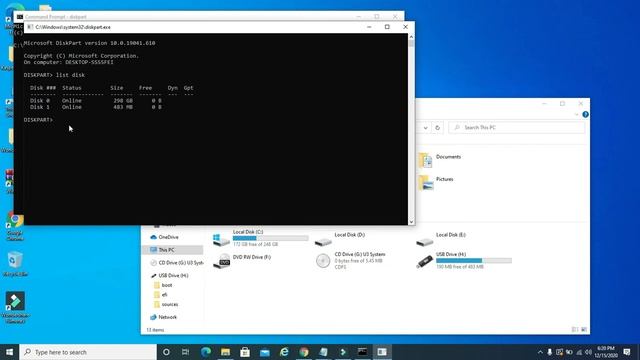This screenshot has width=640, height=360.
Task: Open the network status tray icon
Action: pyautogui.click(x=579, y=352)
